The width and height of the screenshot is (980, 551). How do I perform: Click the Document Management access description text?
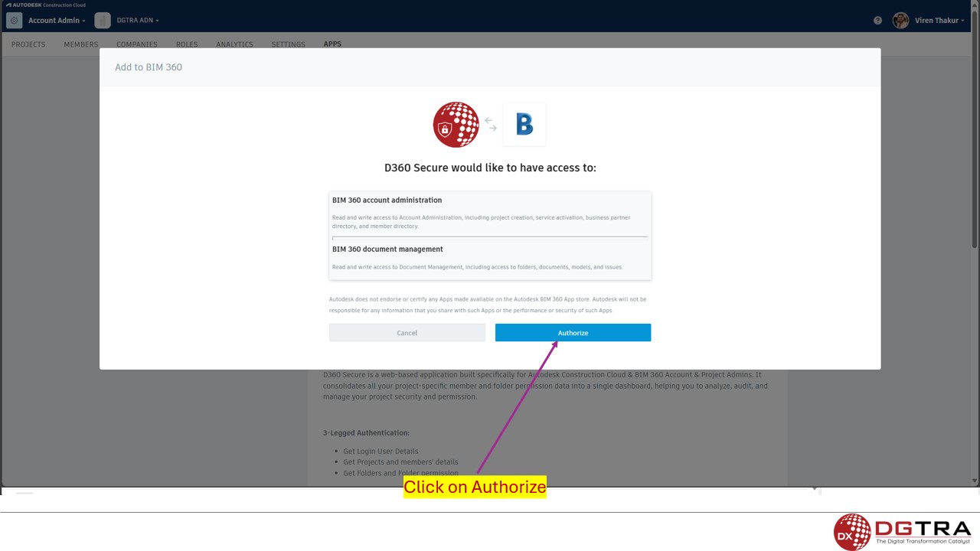point(477,267)
